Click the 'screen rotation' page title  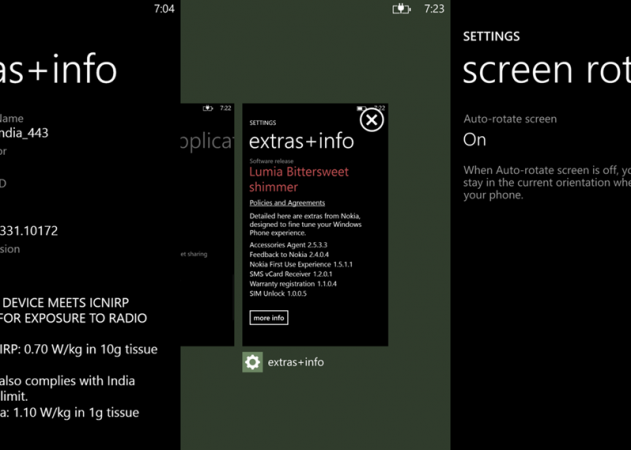coord(545,70)
